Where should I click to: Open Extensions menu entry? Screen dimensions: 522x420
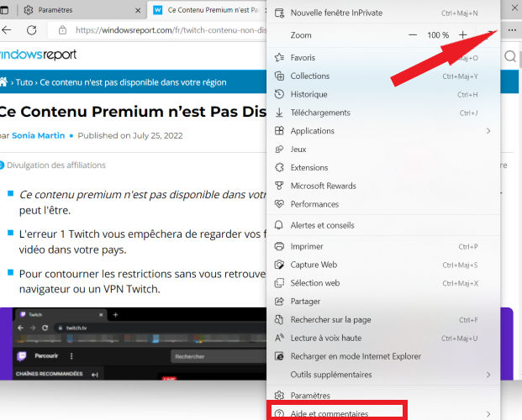[382, 167]
